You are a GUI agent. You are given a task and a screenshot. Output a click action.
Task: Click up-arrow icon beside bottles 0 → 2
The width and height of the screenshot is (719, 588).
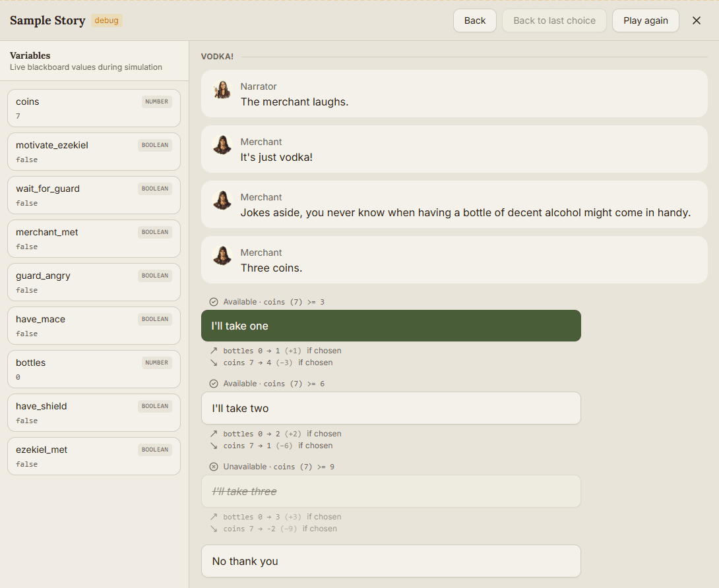point(214,434)
